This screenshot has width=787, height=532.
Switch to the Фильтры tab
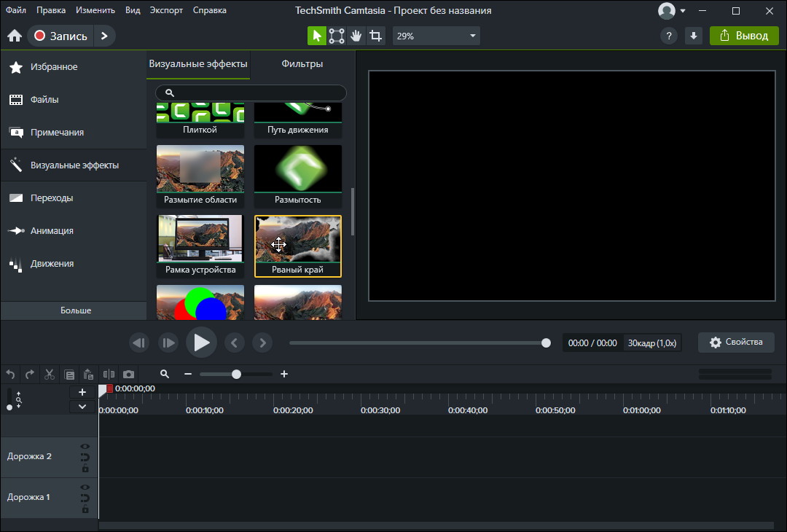point(302,63)
